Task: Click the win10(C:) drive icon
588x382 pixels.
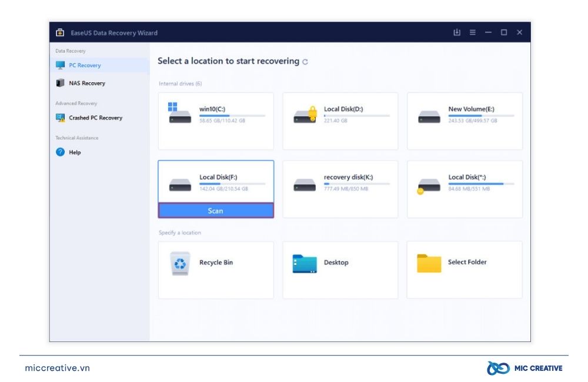Action: click(x=179, y=113)
